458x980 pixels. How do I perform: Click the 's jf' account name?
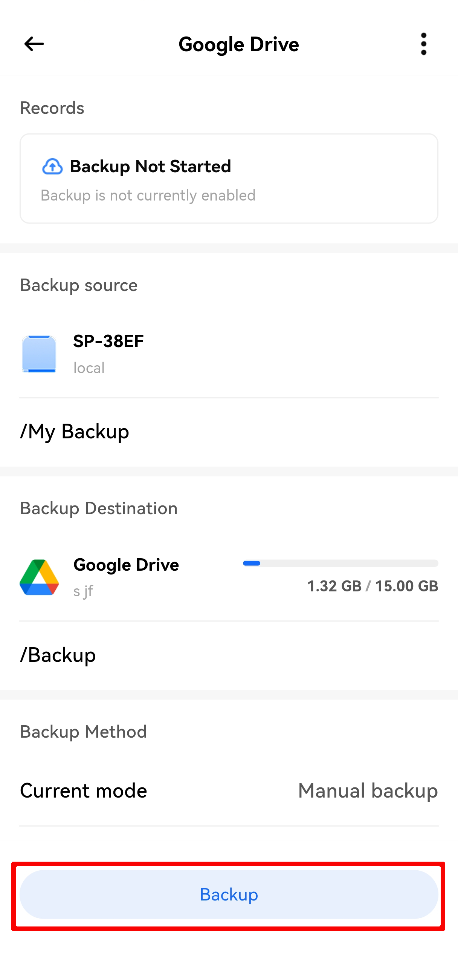pos(83,591)
